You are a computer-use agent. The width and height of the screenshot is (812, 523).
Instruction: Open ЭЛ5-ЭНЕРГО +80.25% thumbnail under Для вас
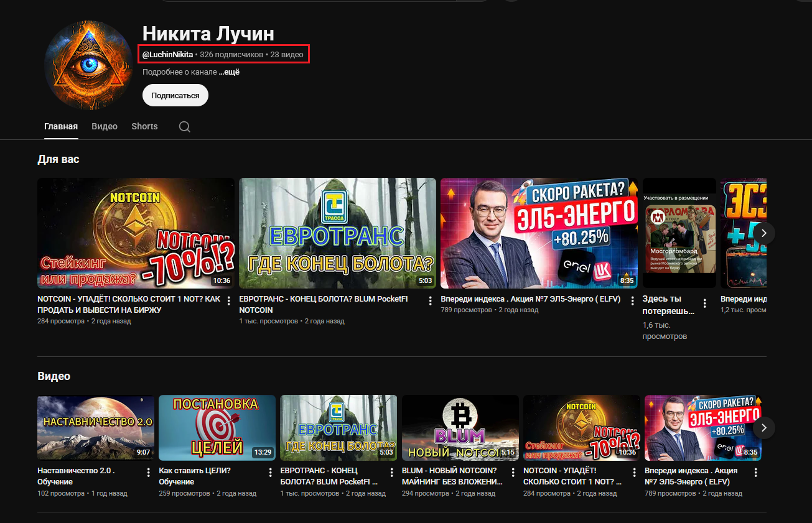[x=539, y=233]
